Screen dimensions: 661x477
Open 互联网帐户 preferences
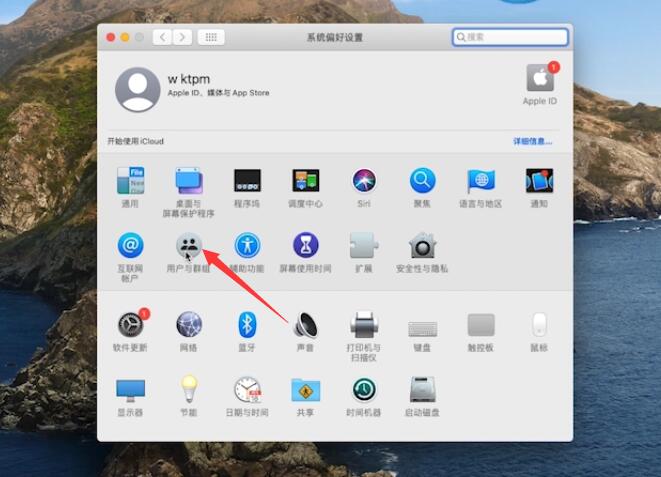tap(130, 245)
